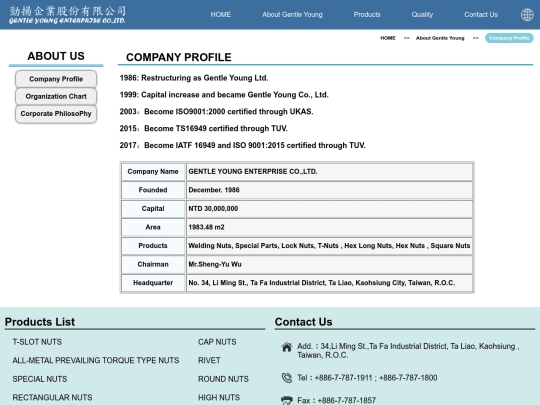The image size is (540, 405).
Task: Click the Company Name table label
Action: [x=153, y=172]
